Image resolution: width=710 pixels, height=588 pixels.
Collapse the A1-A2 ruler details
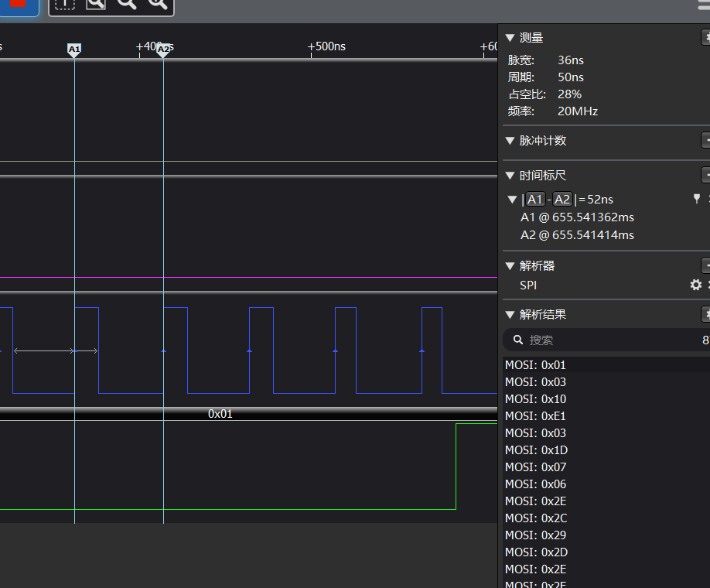coord(512,200)
